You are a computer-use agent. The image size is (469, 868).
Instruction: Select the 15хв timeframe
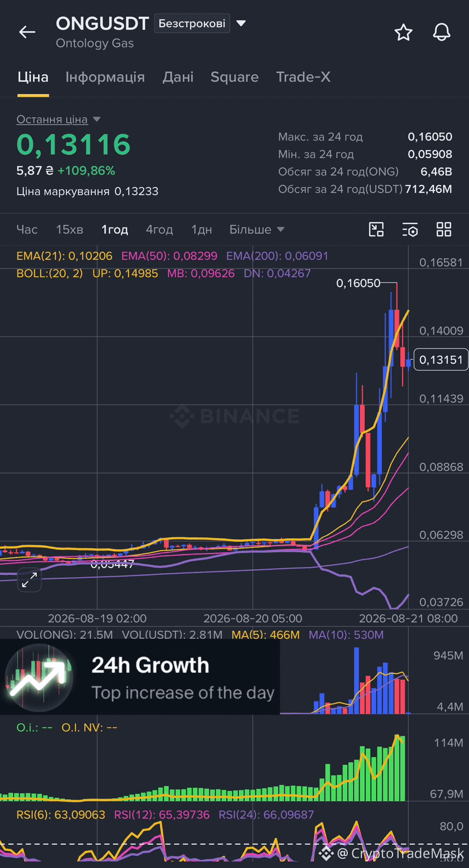pyautogui.click(x=70, y=229)
